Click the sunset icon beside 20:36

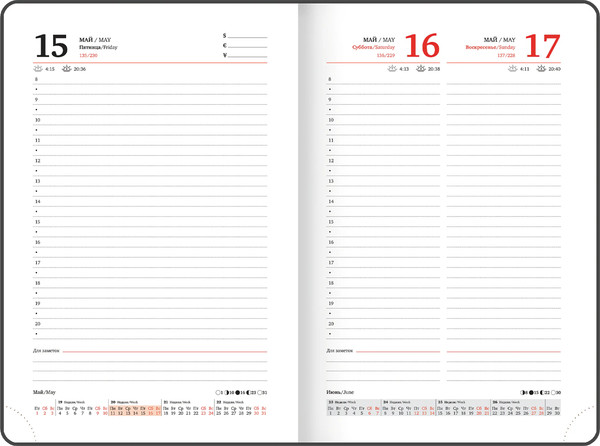(x=66, y=70)
